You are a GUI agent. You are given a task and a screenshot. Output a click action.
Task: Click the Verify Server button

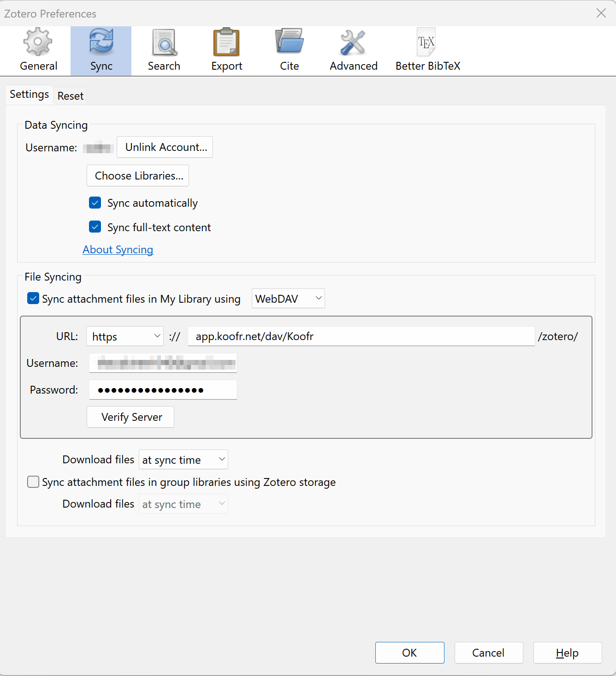130,417
